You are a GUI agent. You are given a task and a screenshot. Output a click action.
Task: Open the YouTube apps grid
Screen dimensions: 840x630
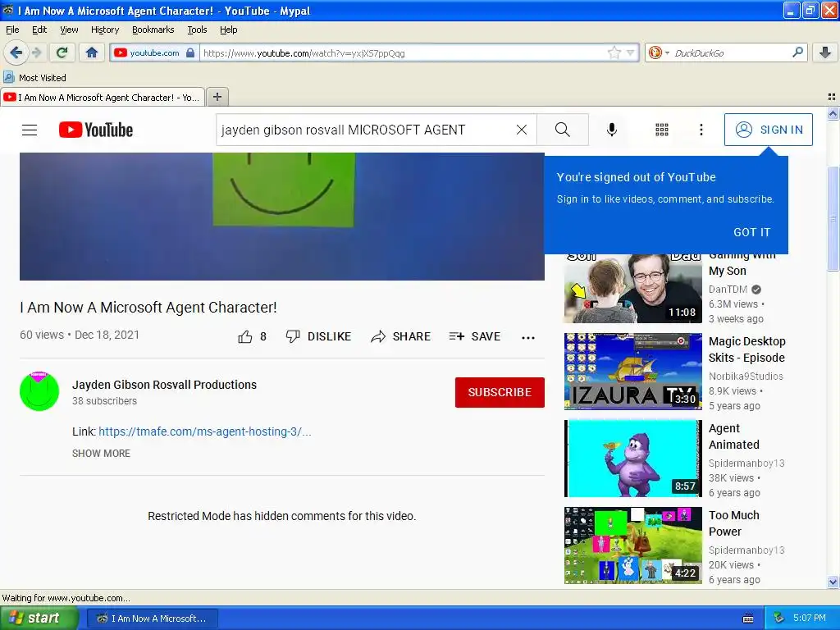pos(662,130)
